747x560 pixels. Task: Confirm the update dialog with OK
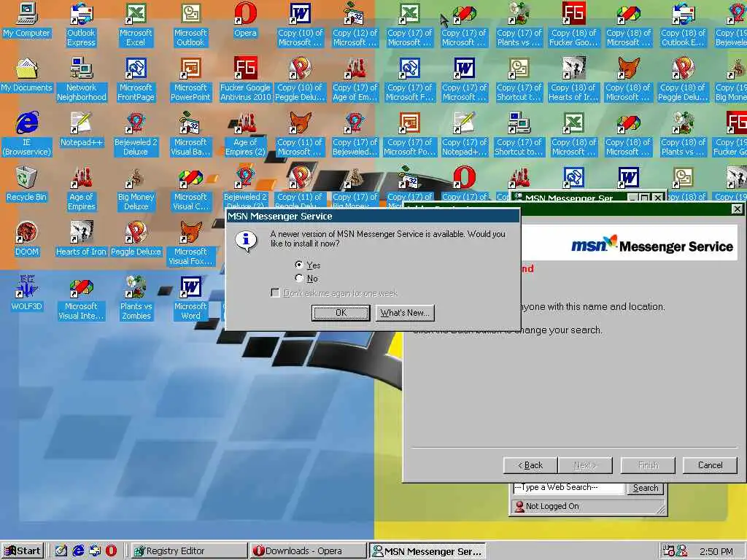tap(341, 313)
